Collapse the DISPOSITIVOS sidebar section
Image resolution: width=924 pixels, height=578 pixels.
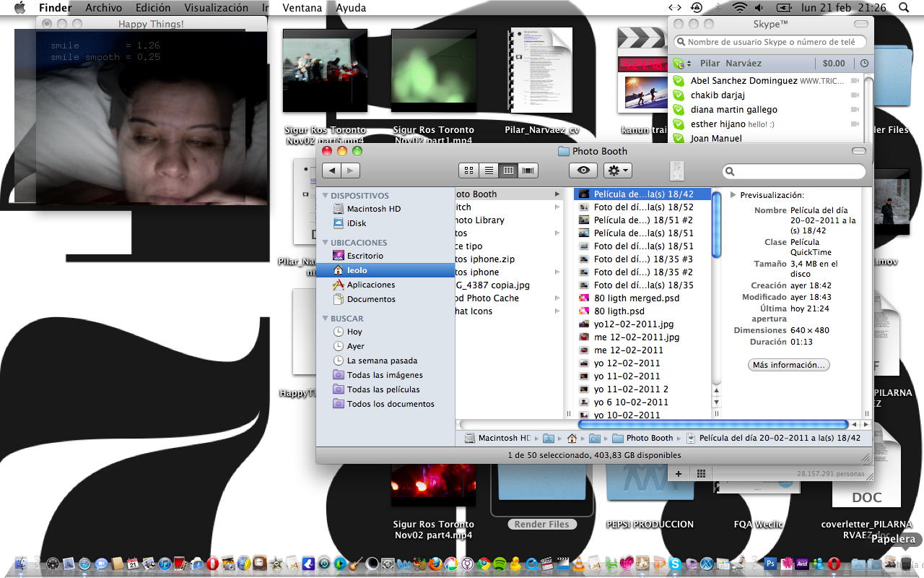(326, 196)
